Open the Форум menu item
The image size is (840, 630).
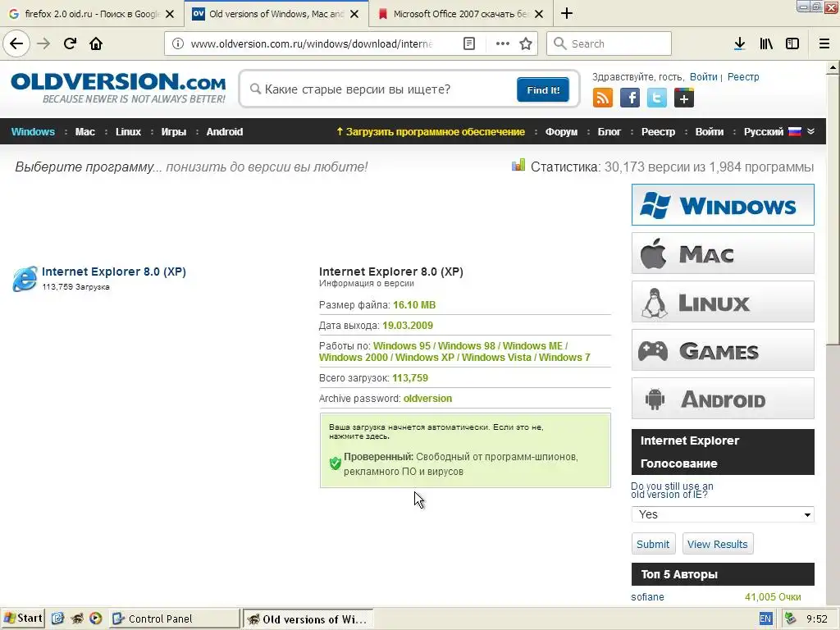click(561, 132)
